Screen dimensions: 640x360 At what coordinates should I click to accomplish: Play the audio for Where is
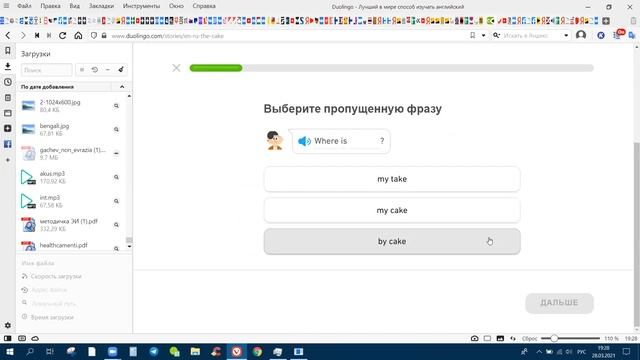pos(304,141)
